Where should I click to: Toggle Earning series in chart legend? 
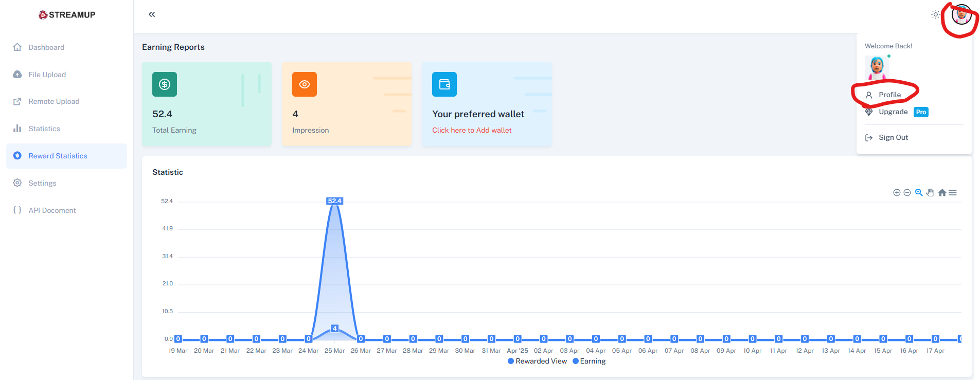click(x=590, y=361)
